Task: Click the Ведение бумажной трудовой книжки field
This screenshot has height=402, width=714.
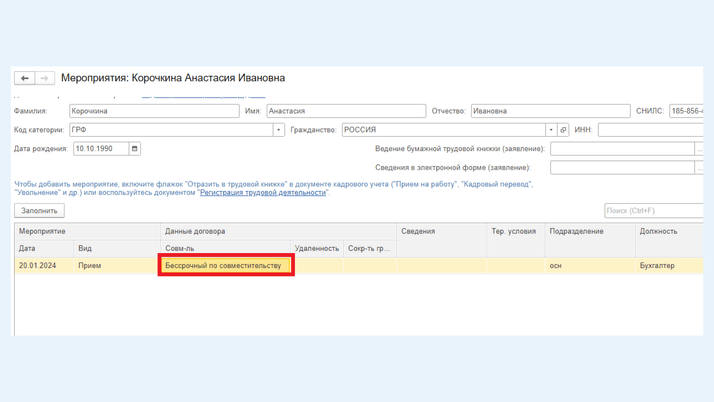Action: tap(622, 149)
